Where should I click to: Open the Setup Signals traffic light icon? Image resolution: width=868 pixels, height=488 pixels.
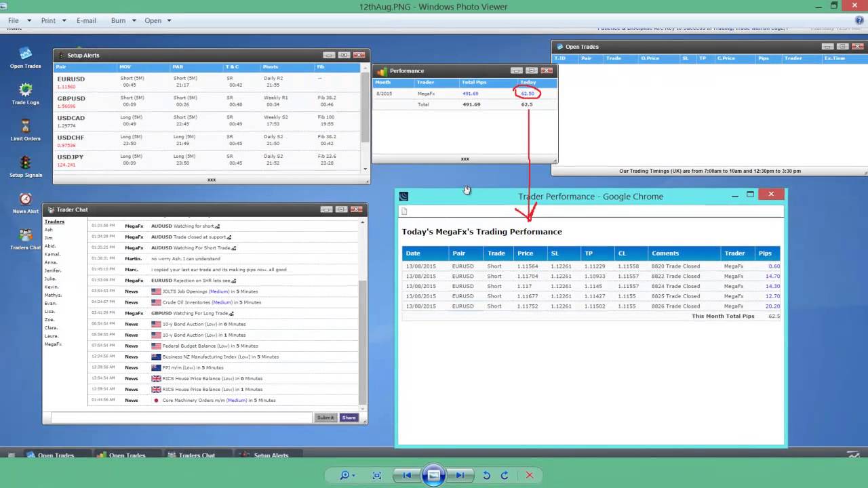click(x=25, y=163)
